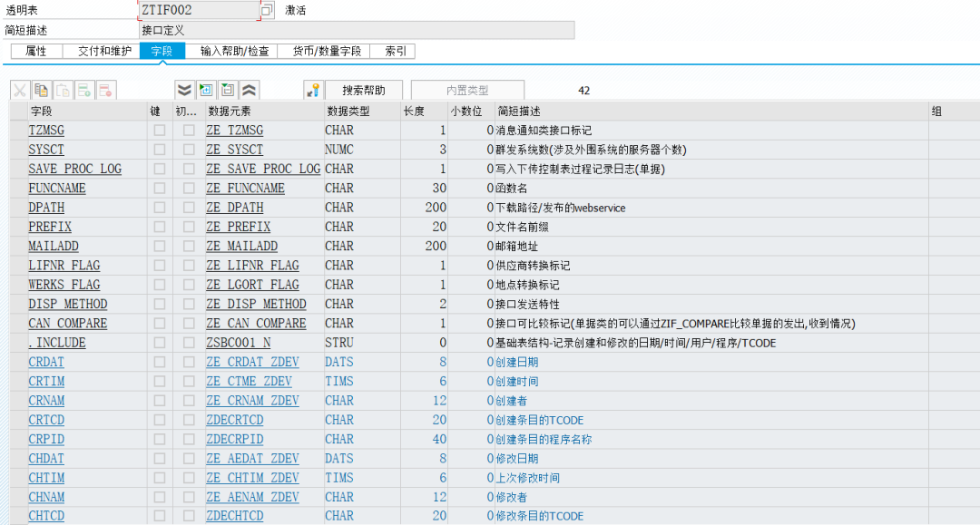This screenshot has width=980, height=525.
Task: Click NUMC data type in SYSCT row
Action: [339, 150]
